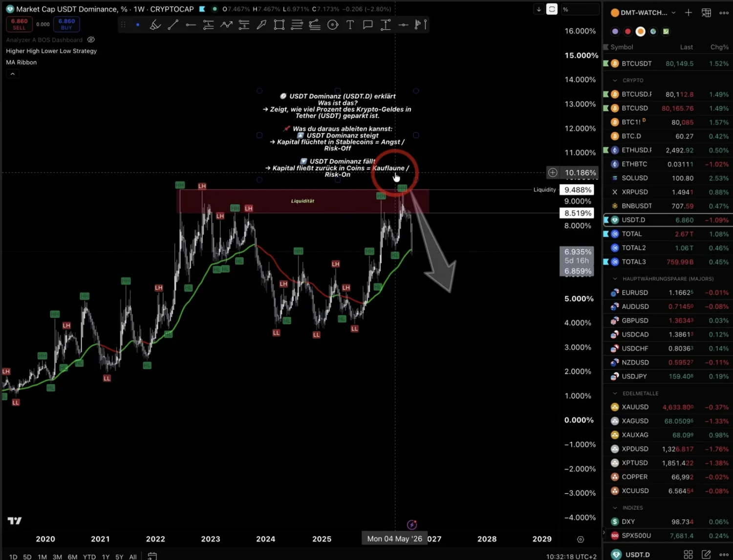Switch the time range to 3M
The height and width of the screenshot is (560, 733).
[57, 557]
